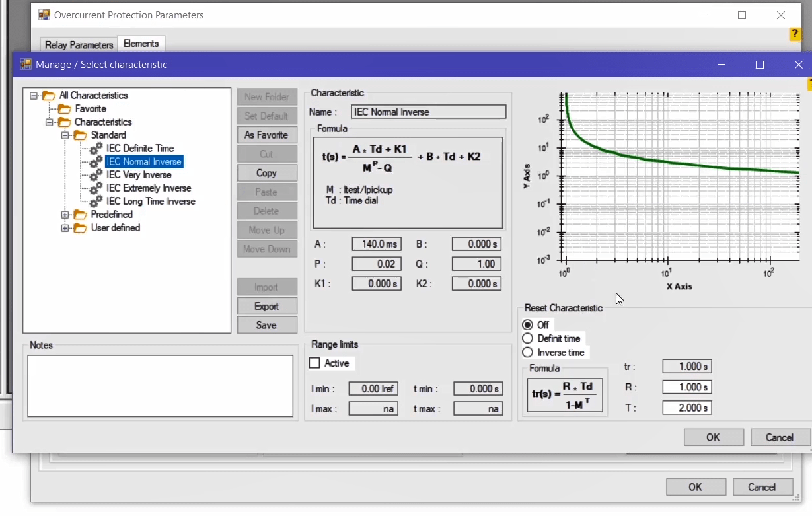Switch to the Relay Parameters tab
This screenshot has height=516, width=812.
click(x=79, y=45)
